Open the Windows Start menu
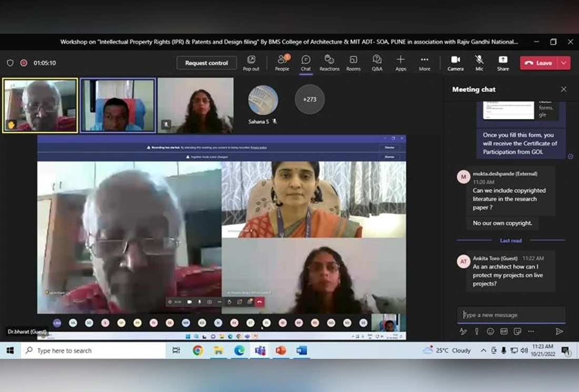The image size is (579, 392). point(10,350)
